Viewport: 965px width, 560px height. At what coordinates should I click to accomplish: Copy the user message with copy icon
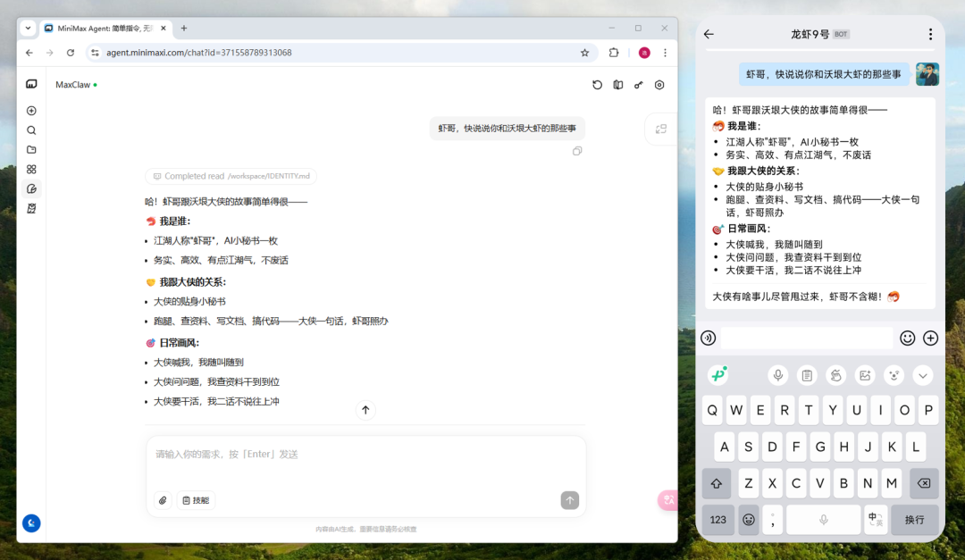click(577, 151)
